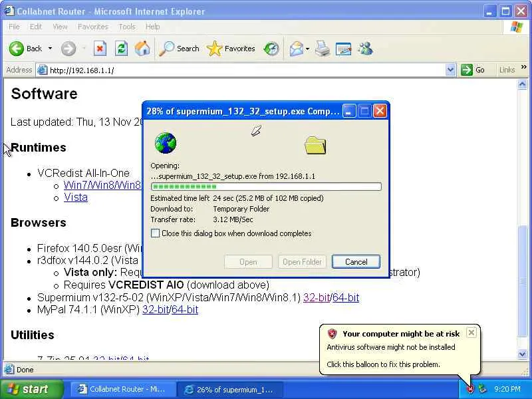
Task: Open the Mail button dropdown arrow
Action: pos(307,49)
